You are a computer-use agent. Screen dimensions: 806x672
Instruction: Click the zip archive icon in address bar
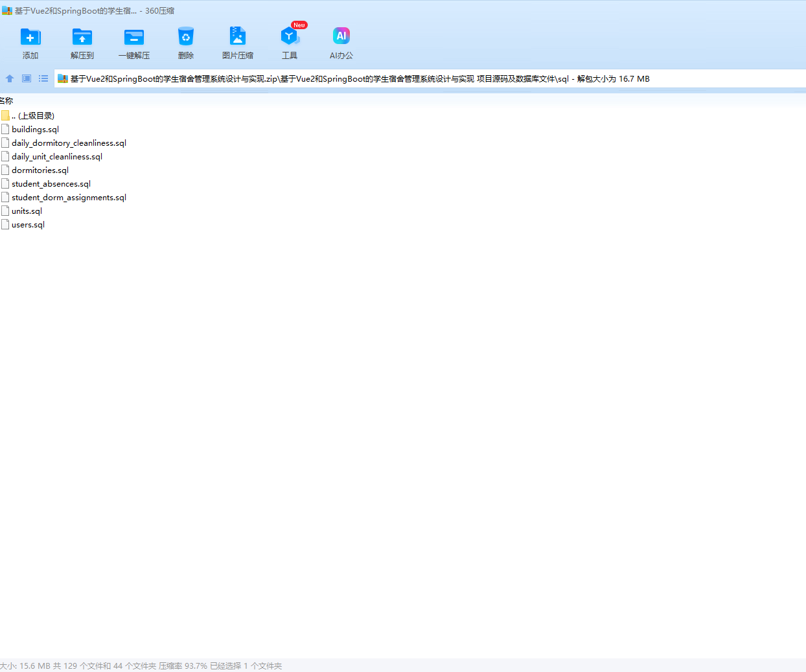(x=63, y=78)
